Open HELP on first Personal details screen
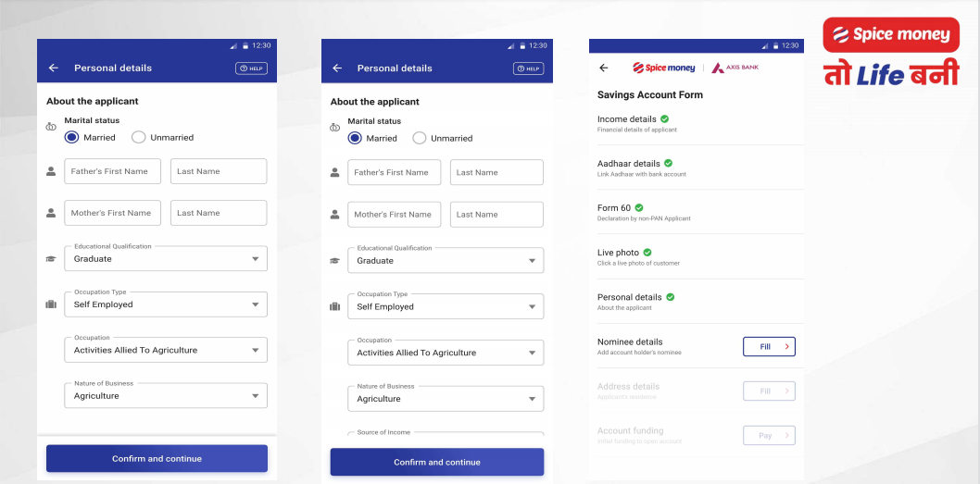Image resolution: width=980 pixels, height=484 pixels. pos(251,68)
